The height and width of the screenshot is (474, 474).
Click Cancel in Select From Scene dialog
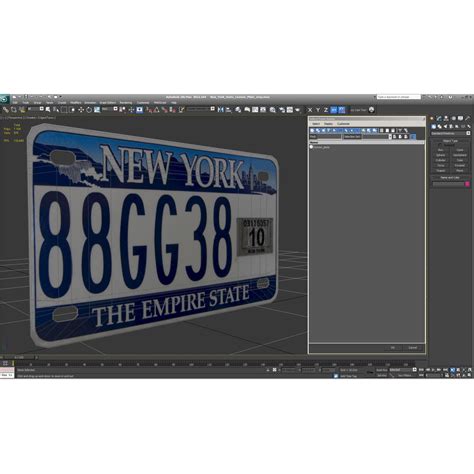pos(413,348)
